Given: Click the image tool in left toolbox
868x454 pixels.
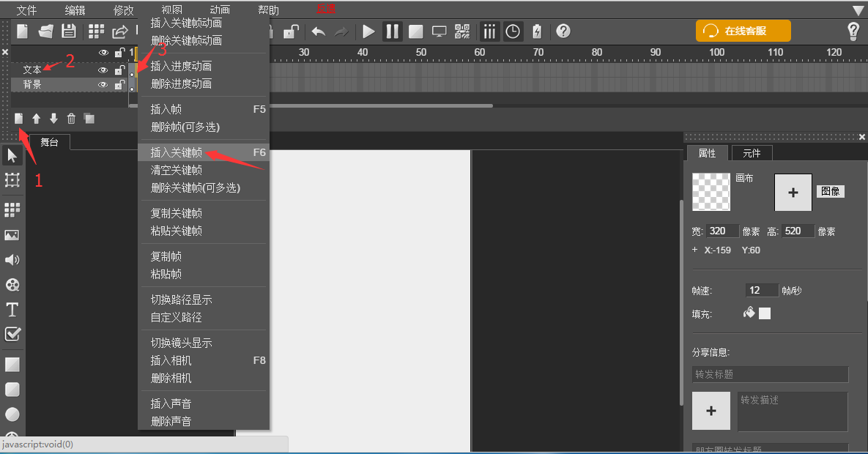Looking at the screenshot, I should pos(12,235).
